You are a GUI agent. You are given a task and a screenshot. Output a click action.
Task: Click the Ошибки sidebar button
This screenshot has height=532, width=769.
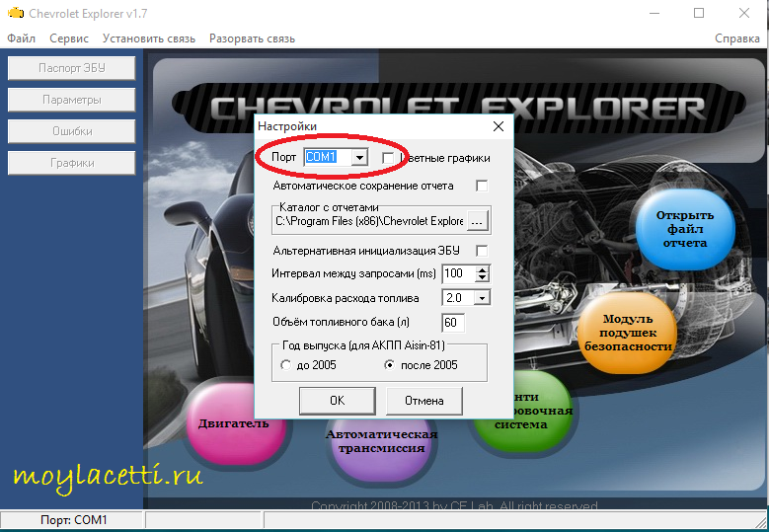(x=72, y=131)
